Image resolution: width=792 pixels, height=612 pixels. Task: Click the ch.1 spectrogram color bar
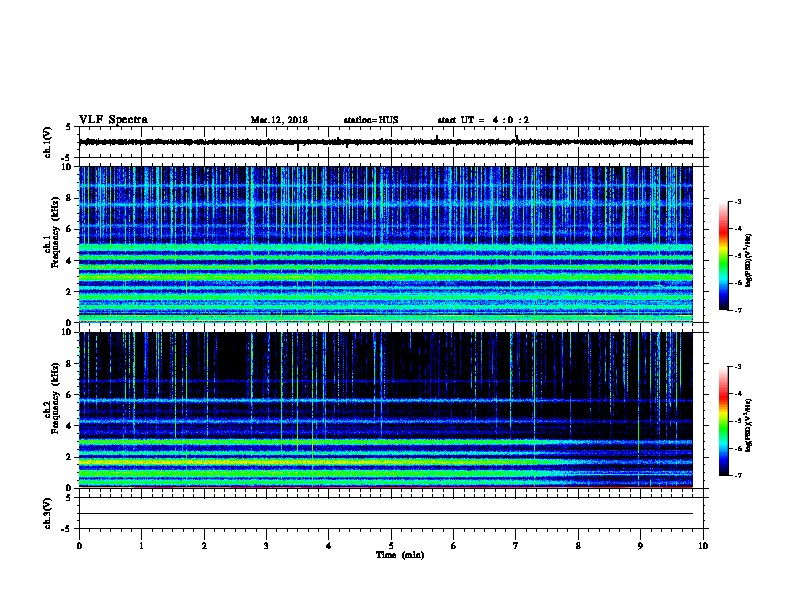pyautogui.click(x=724, y=256)
